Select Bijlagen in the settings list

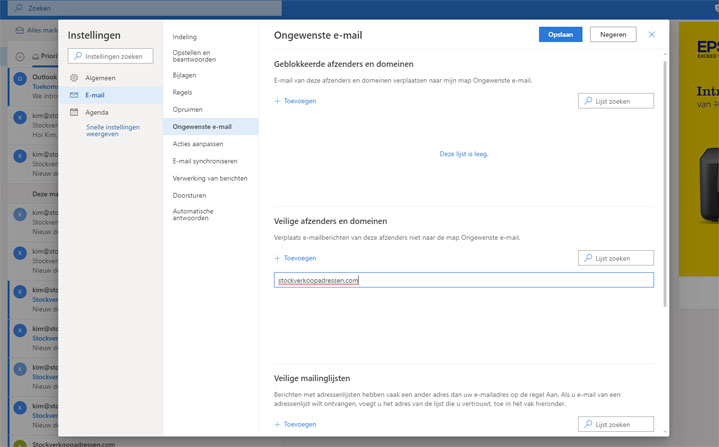185,74
